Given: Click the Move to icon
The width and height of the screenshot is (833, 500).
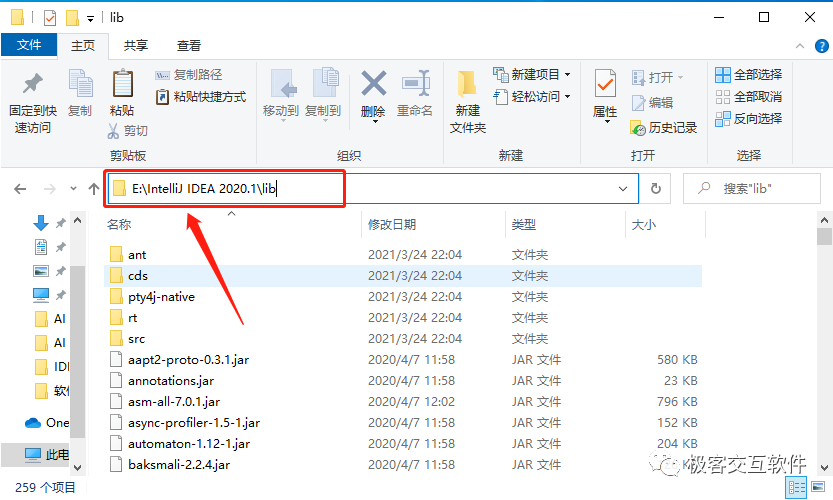Looking at the screenshot, I should coord(284,83).
